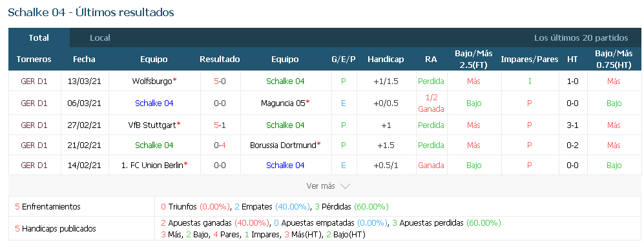This screenshot has width=644, height=247.
Task: Switch to the Local tab
Action: click(x=100, y=38)
